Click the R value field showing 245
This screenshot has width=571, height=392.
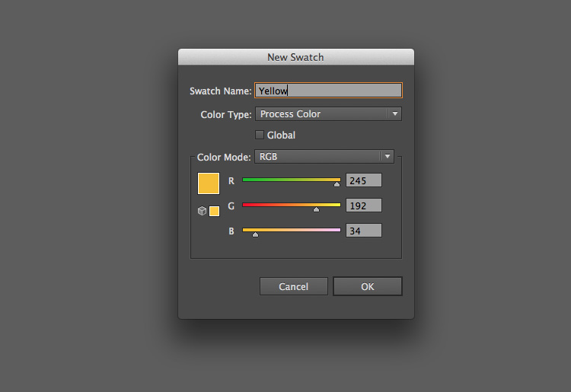click(363, 180)
